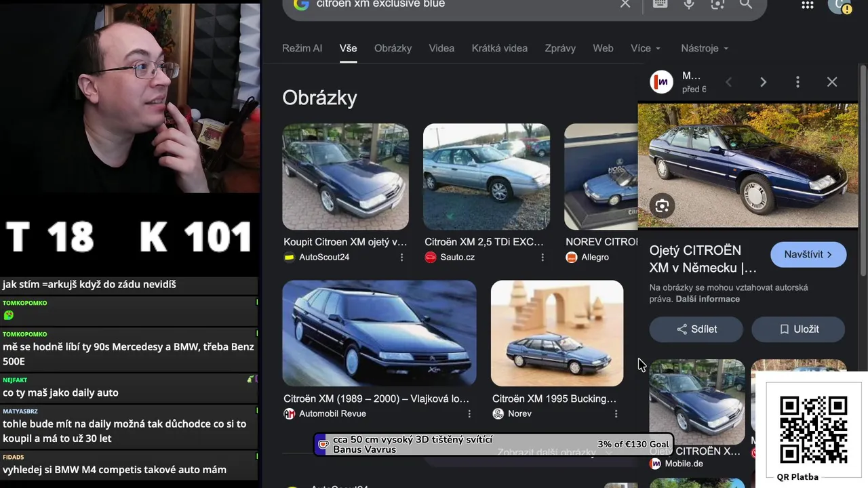This screenshot has height=488, width=868.
Task: Open options menu for AutoScout24 result
Action: pyautogui.click(x=401, y=258)
